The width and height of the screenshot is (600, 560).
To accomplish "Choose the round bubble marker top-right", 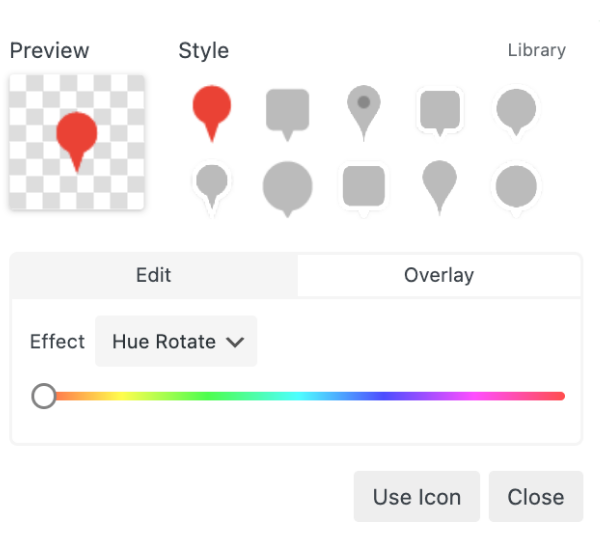I will pos(516,110).
